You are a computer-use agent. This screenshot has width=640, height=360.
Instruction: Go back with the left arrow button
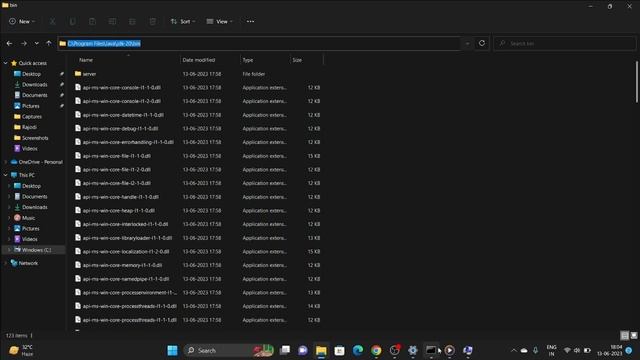9,43
